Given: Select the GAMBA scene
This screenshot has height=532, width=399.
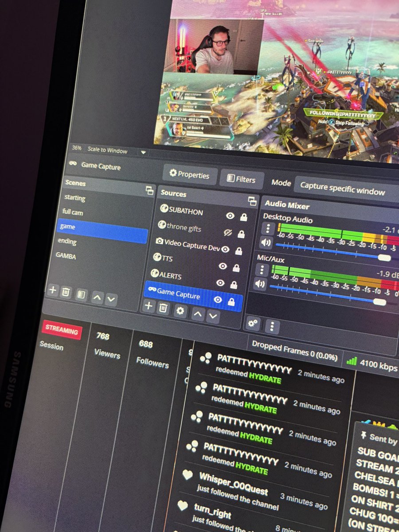Looking at the screenshot, I should click(x=66, y=256).
